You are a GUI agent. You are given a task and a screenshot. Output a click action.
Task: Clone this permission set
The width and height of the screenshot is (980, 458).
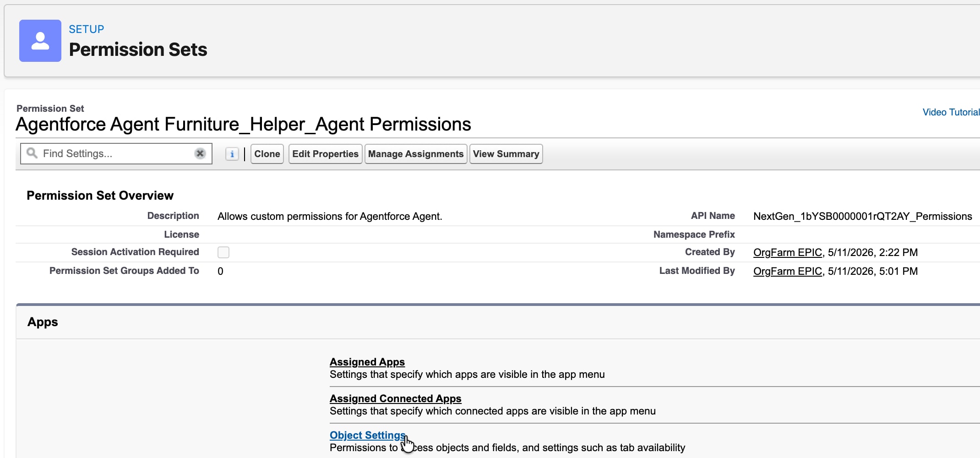pos(267,154)
